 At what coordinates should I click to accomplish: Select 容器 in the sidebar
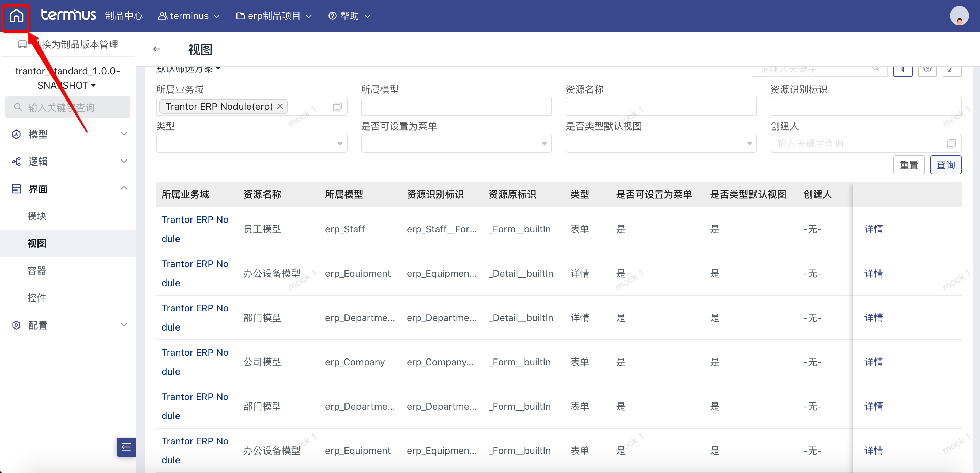click(37, 271)
